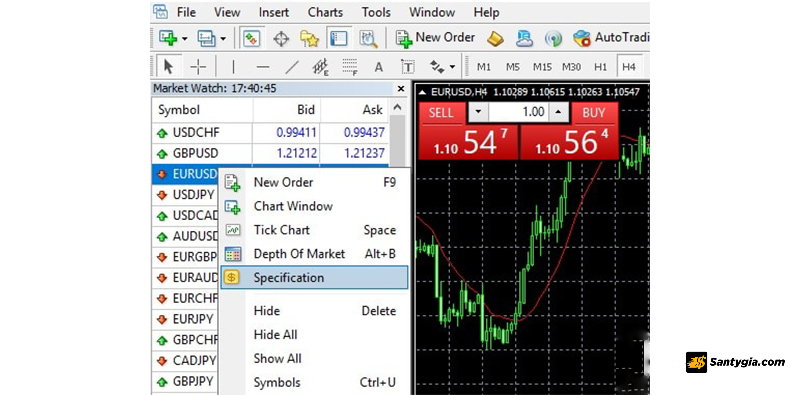Select the vertical line drawing tool
Image resolution: width=800 pixels, height=395 pixels.
coord(233,67)
